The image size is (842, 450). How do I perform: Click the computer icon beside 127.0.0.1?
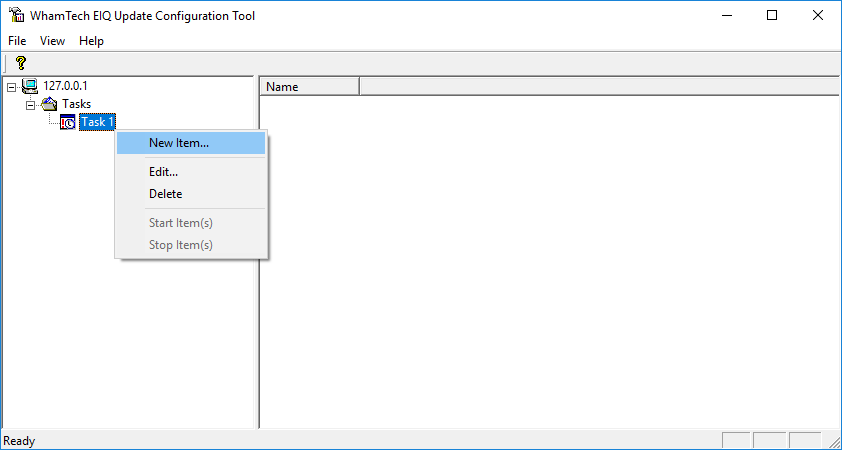pos(30,86)
